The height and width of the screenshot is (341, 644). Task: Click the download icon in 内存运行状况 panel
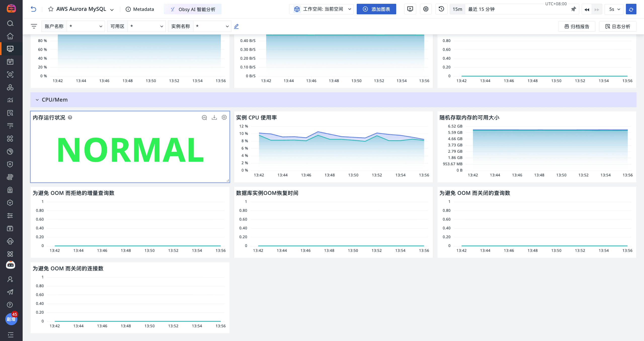click(x=214, y=117)
